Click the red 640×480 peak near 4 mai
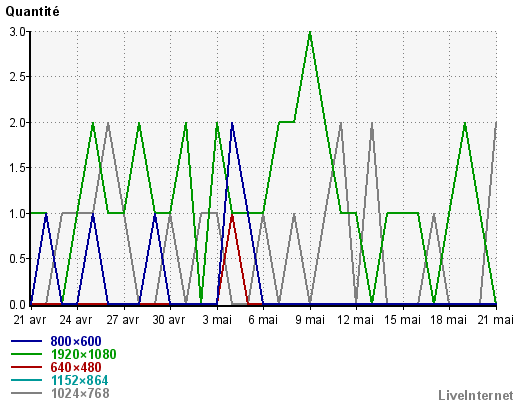Screen dimensions: 520x405 click(x=232, y=216)
